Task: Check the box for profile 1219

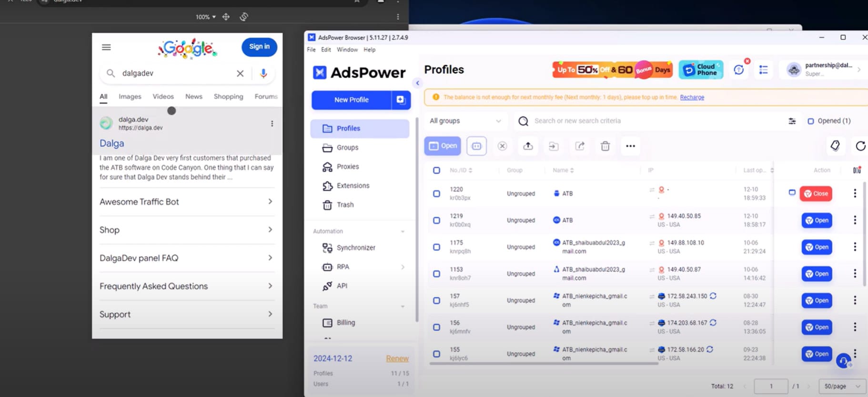Action: click(436, 220)
